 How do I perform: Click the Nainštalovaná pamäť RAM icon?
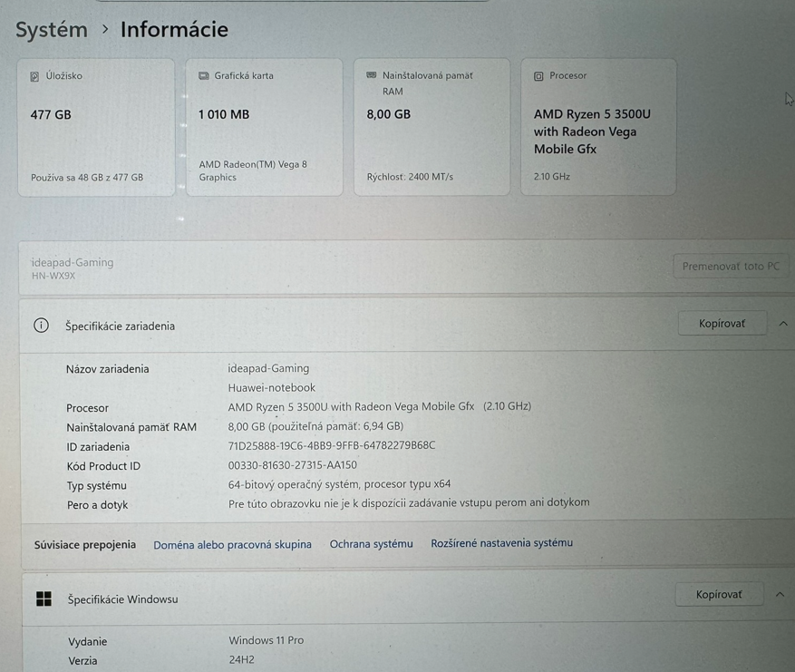pos(372,75)
